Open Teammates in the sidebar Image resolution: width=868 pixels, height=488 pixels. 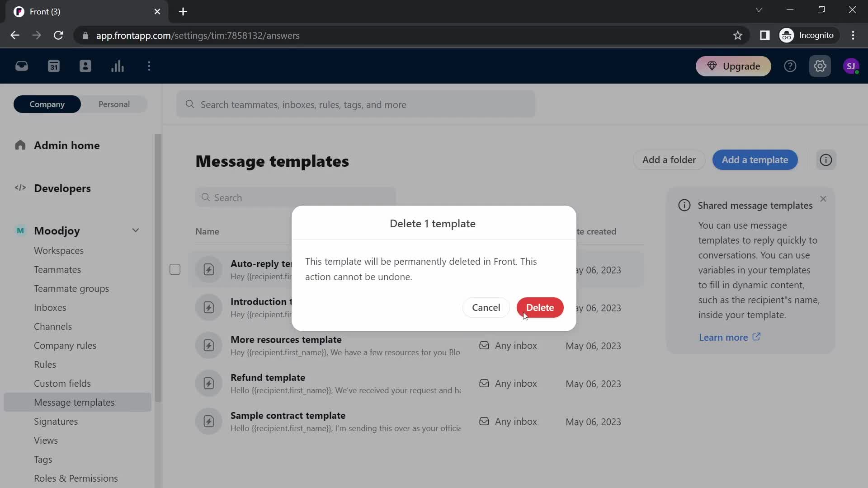(x=57, y=270)
